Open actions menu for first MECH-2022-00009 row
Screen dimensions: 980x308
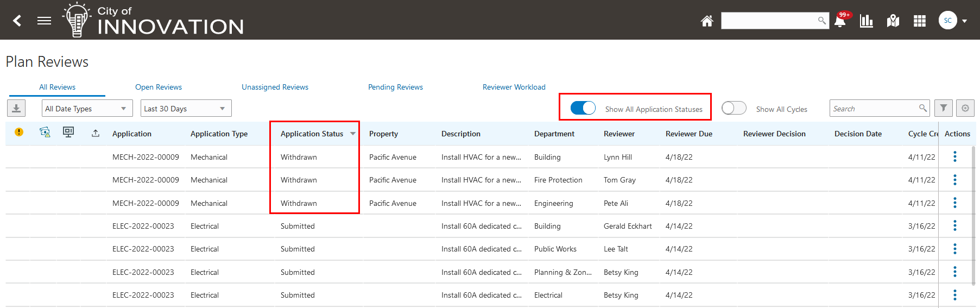954,157
